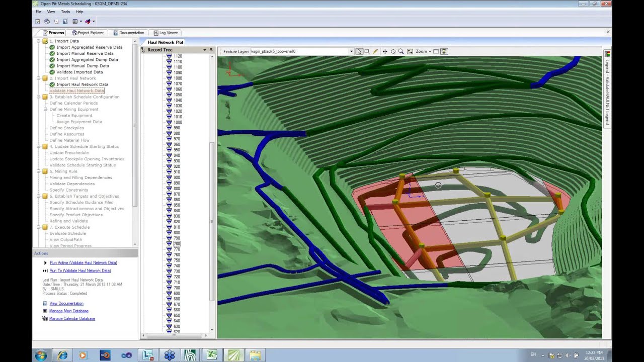Open the View menu
The height and width of the screenshot is (362, 644).
tap(51, 12)
